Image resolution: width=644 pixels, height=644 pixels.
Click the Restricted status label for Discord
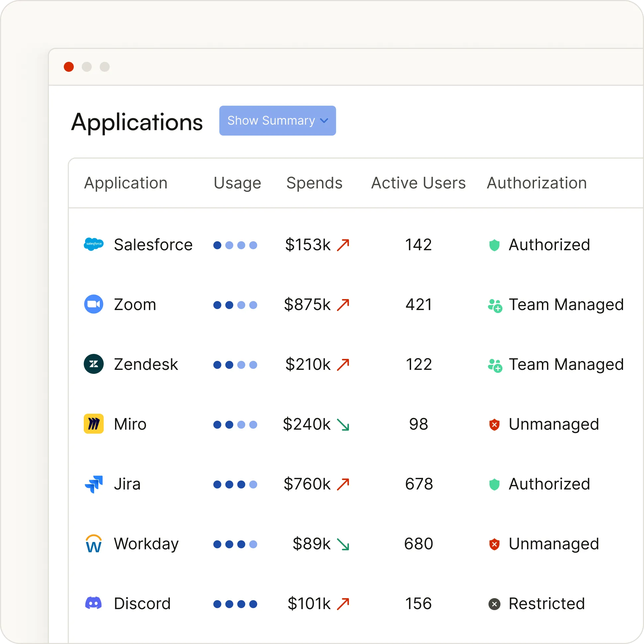tap(547, 603)
